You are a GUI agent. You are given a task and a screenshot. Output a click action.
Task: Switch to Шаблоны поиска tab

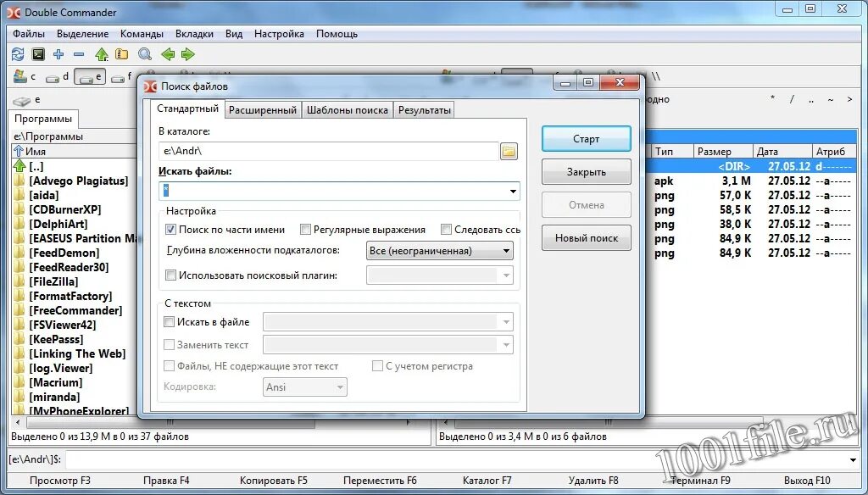click(x=347, y=110)
